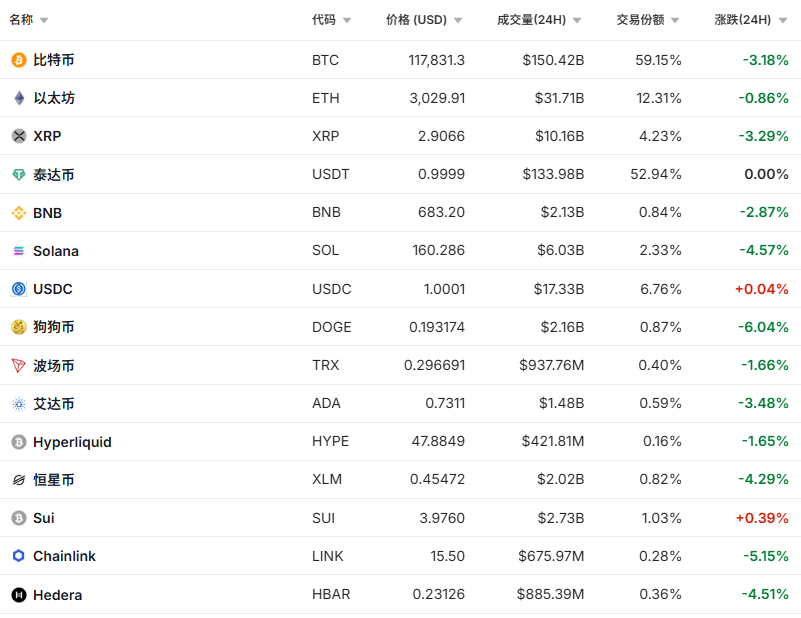Open the USDC coin name link
The height and width of the screenshot is (618, 801).
pyautogui.click(x=53, y=289)
